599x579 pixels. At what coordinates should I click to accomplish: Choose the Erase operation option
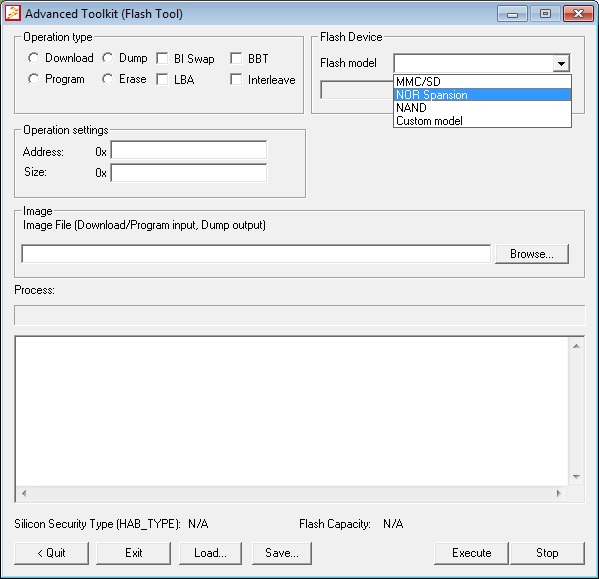point(107,79)
